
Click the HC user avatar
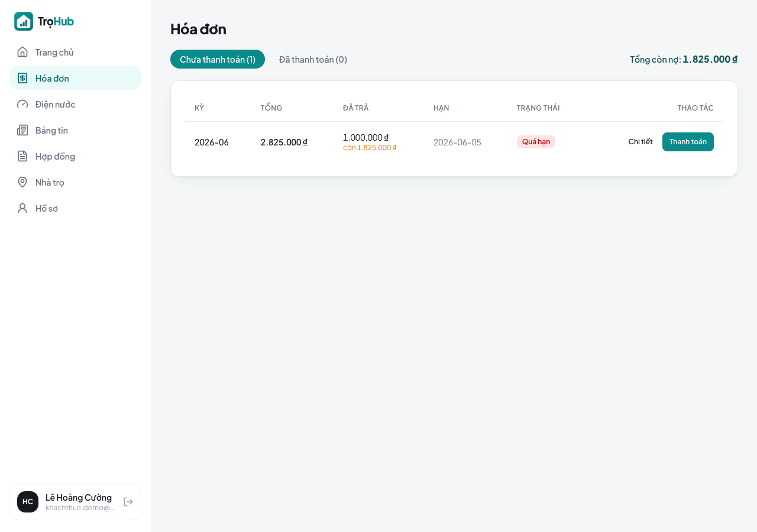(x=28, y=502)
